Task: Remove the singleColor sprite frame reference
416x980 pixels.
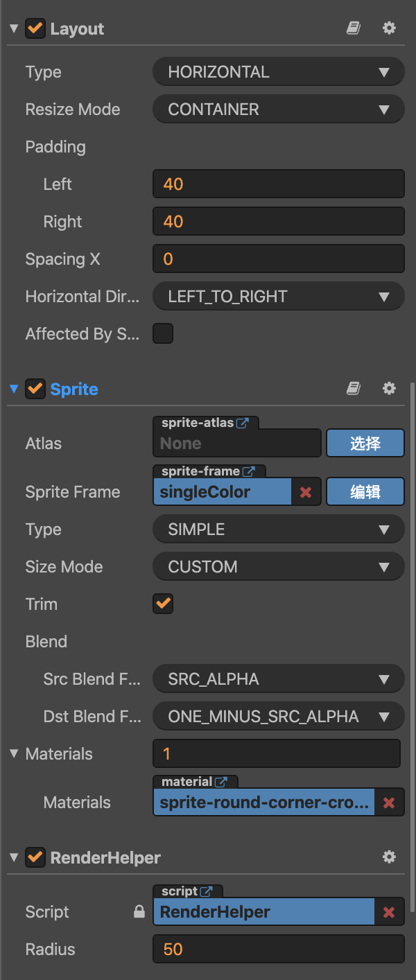Action: point(306,493)
